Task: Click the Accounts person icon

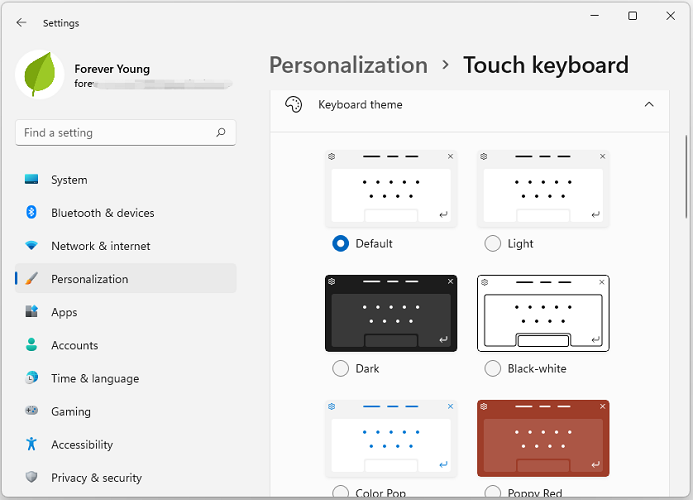Action: pos(31,344)
